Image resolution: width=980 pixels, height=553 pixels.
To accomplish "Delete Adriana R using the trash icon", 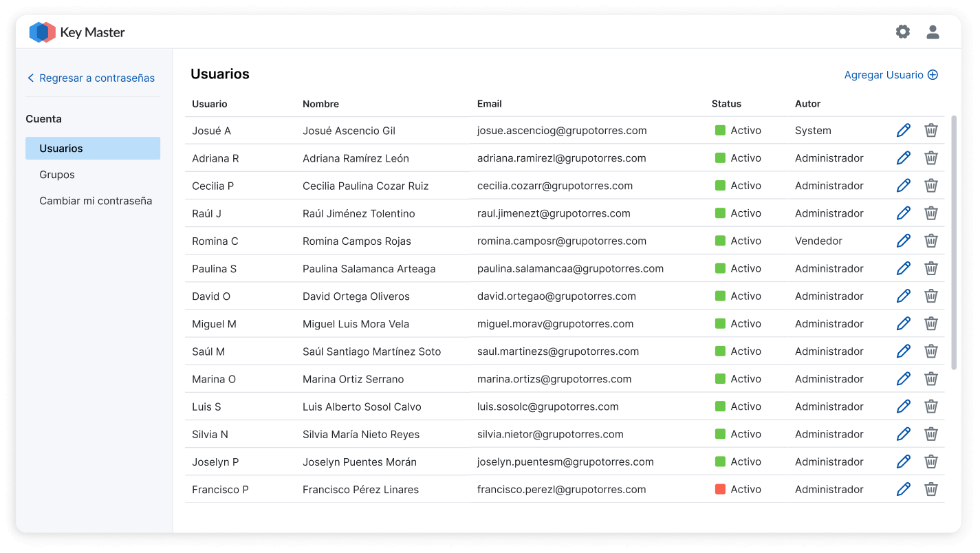I will (x=931, y=158).
